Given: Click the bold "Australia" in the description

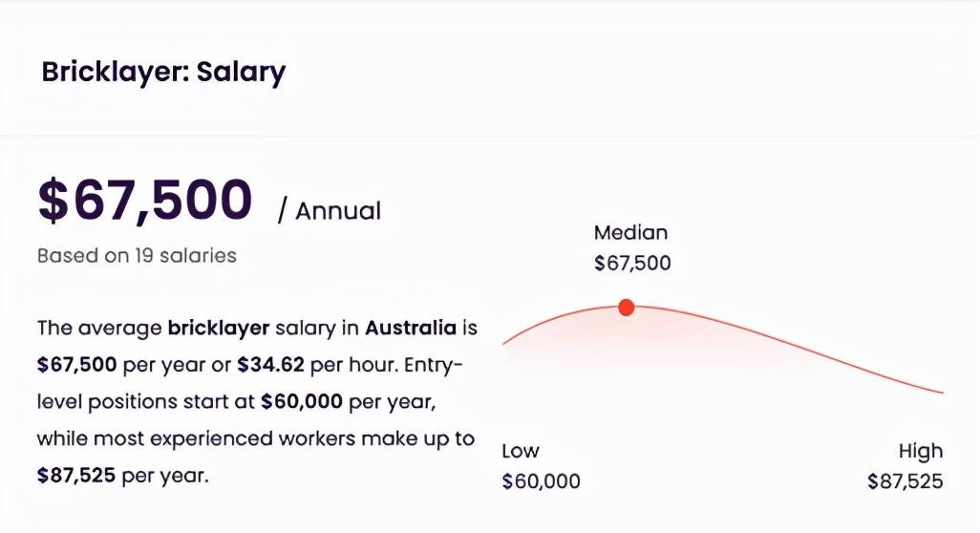Looking at the screenshot, I should click(411, 329).
